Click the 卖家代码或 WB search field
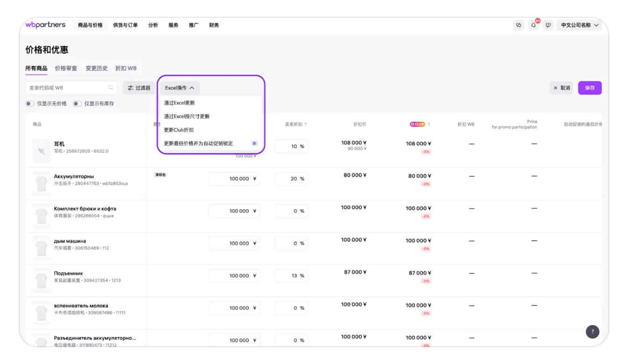The height and width of the screenshot is (364, 628). (x=65, y=88)
